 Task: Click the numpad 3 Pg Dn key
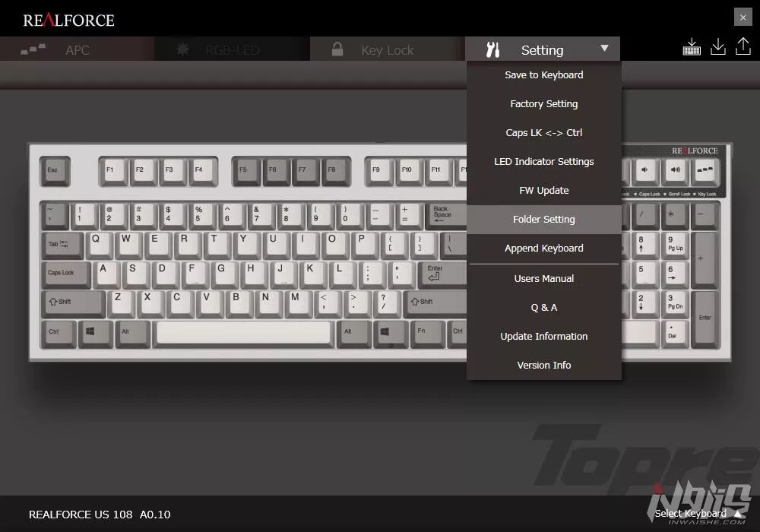(675, 303)
